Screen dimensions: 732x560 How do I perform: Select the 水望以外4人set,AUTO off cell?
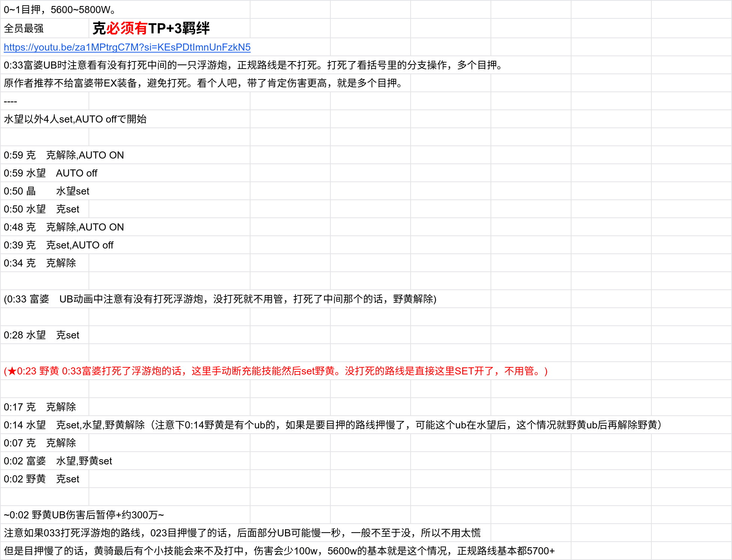[75, 119]
